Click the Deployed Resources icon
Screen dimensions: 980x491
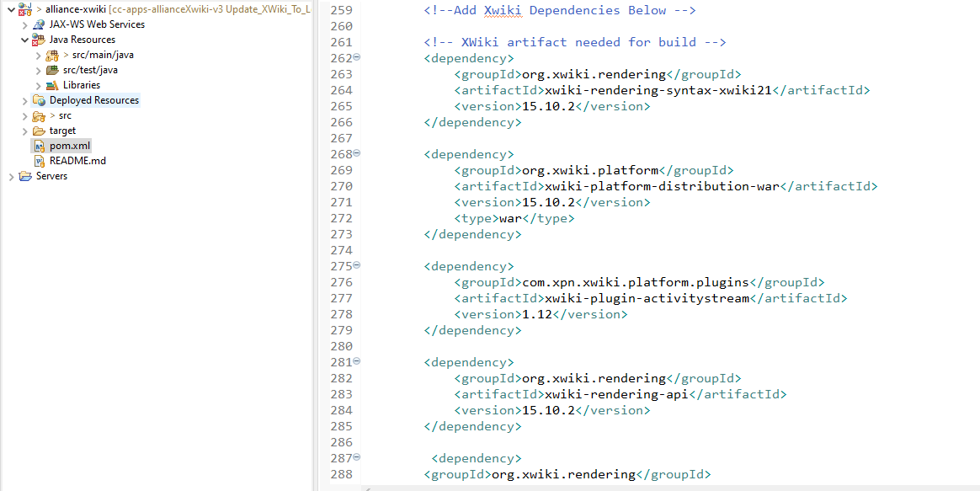pyautogui.click(x=39, y=100)
